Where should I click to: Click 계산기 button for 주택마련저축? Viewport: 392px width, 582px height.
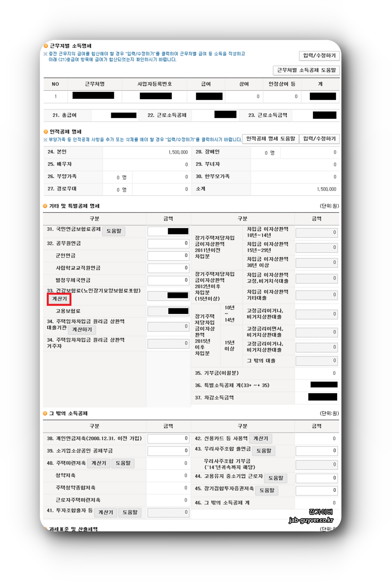[x=99, y=463]
